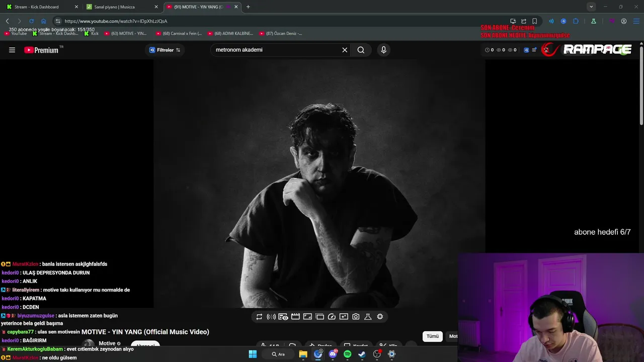Open the Motive channel name link
Screen dimensions: 644x362
click(107, 343)
